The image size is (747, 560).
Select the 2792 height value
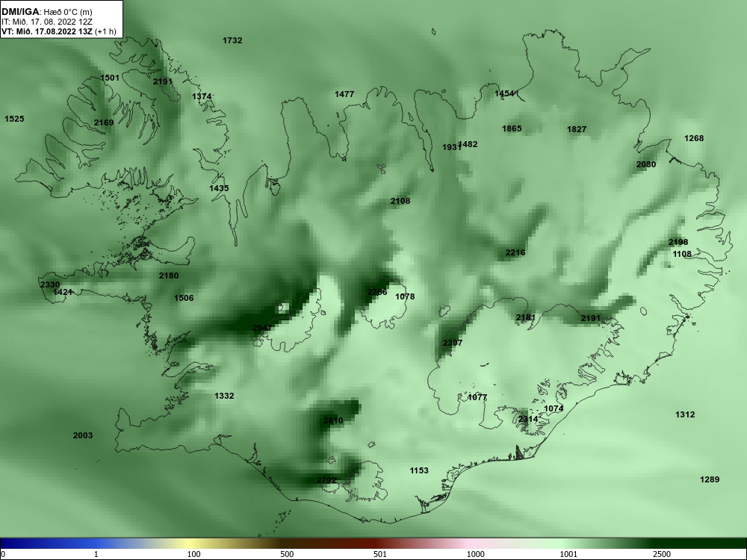(327, 480)
